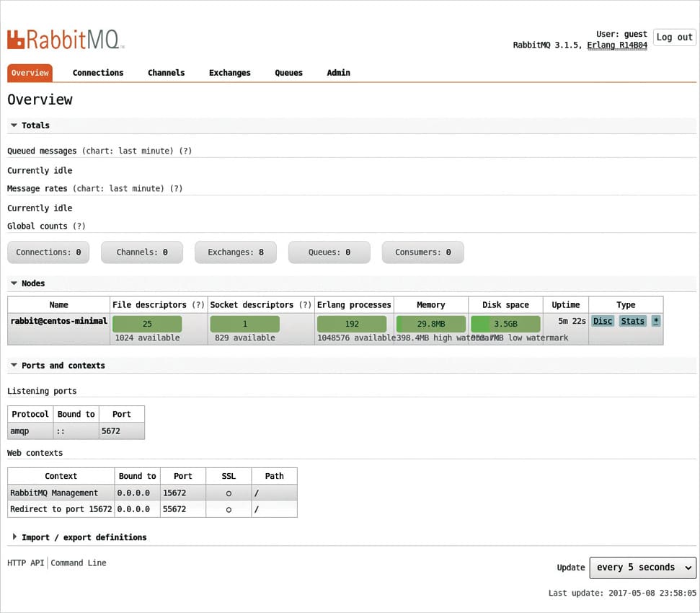The height and width of the screenshot is (613, 700).
Task: Click the asterisk badge in Type column
Action: [x=655, y=321]
